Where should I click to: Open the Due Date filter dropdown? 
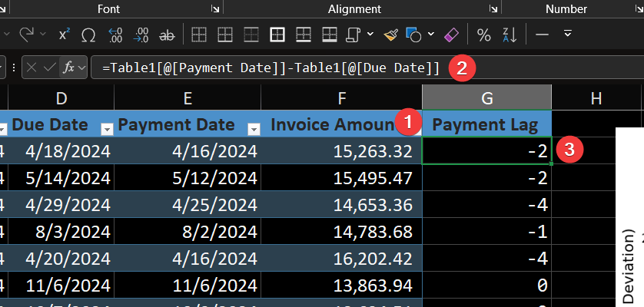pos(108,127)
